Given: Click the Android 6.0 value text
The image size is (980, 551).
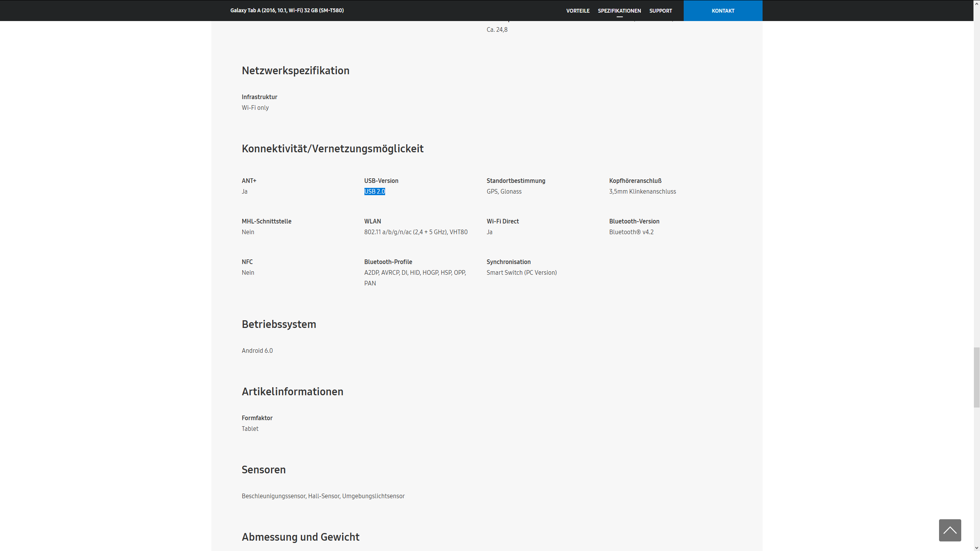Looking at the screenshot, I should click(x=257, y=350).
